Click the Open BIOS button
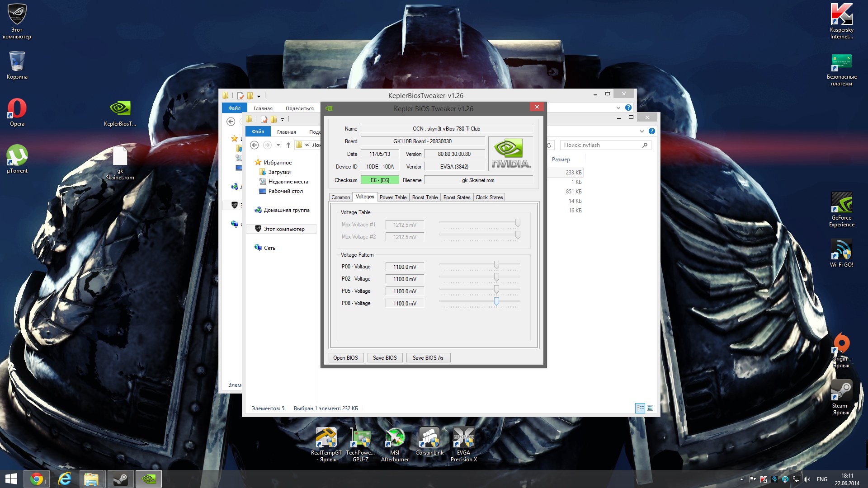The image size is (868, 488). 345,358
